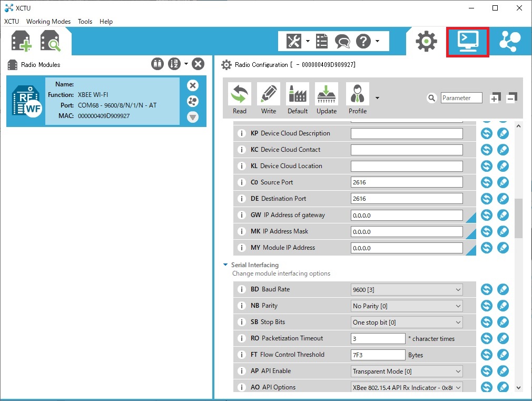Open the feedback speech bubble icon
The image size is (532, 401).
point(342,41)
